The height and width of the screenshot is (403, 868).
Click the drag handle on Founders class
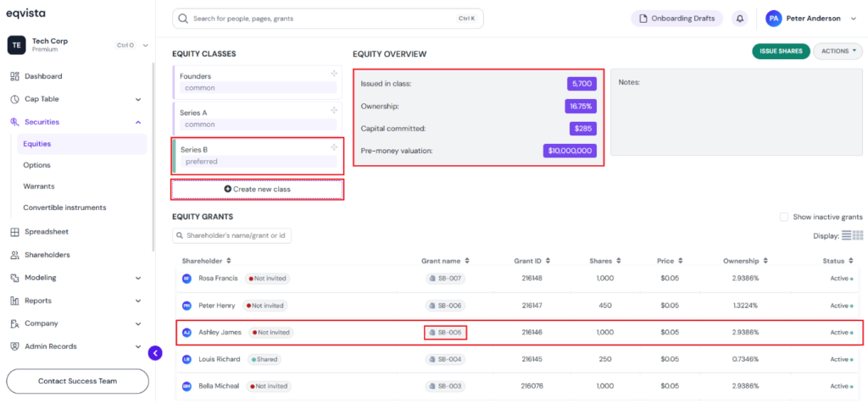click(334, 74)
